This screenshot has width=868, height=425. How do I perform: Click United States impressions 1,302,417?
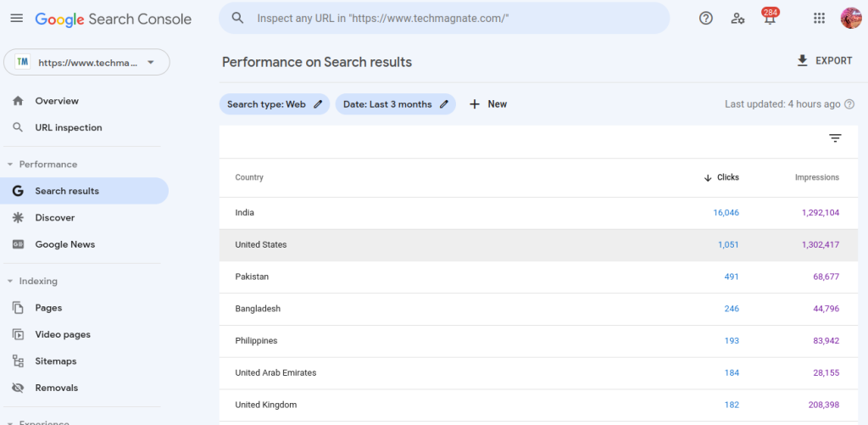point(821,244)
